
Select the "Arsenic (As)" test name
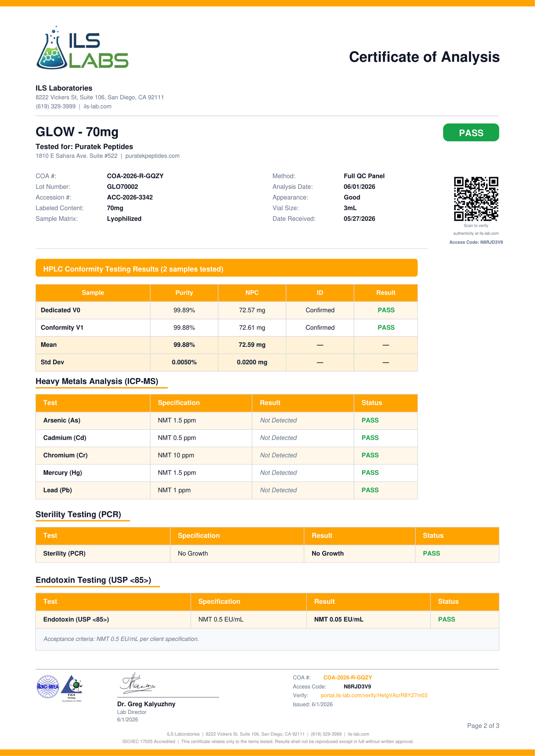pos(62,421)
